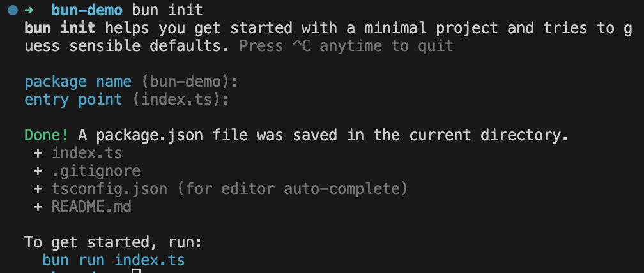Screen dimensions: 644x273
Task: Click the 'Press ^C anytime to quit' hint
Action: point(346,47)
